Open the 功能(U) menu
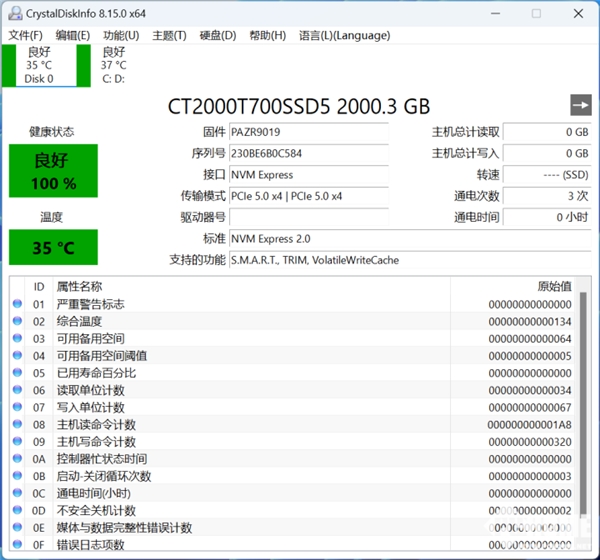This screenshot has width=600, height=560. click(121, 35)
